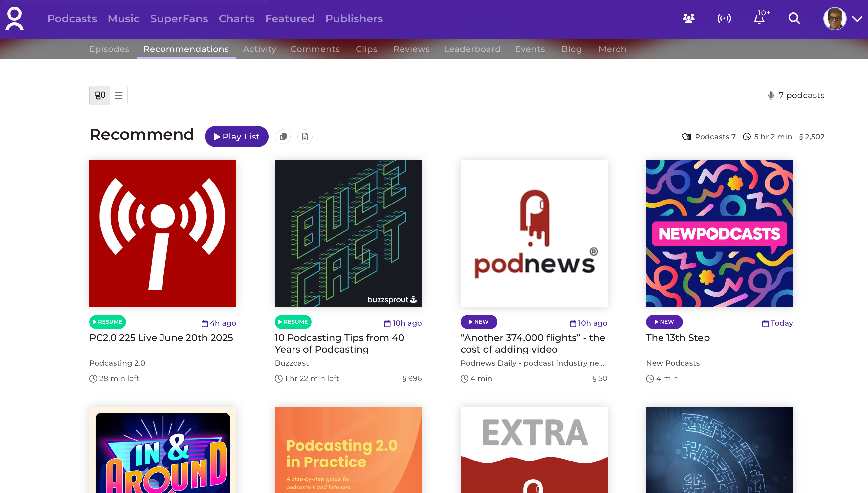Screen dimensions: 868x493
Task: Switch to the Events tab
Action: 530,49
